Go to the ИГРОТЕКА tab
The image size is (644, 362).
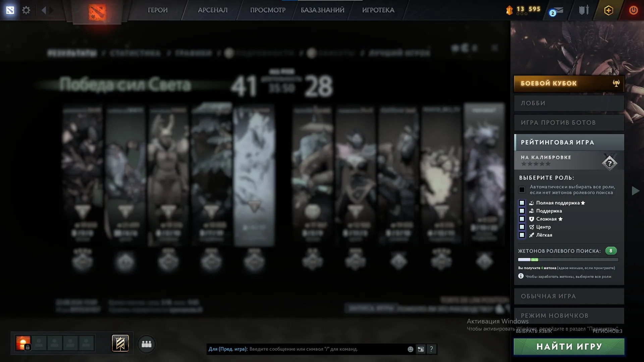(x=378, y=10)
